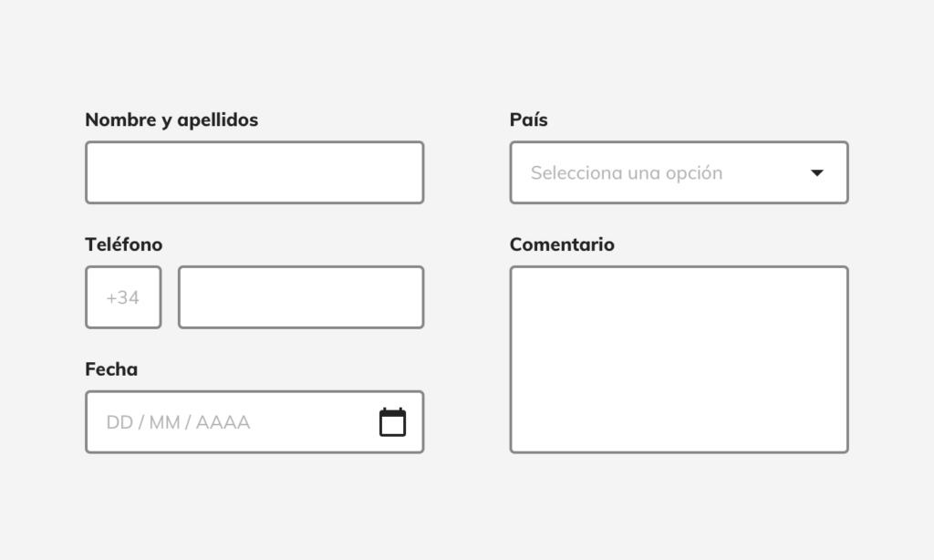The image size is (934, 560).
Task: Select the 'Selecciona una opción' placeholder text
Action: tap(627, 172)
